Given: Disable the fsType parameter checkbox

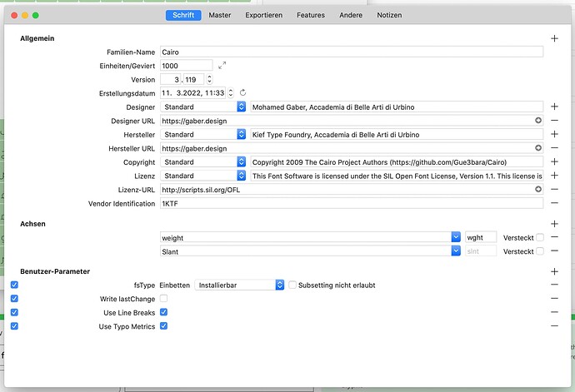Looking at the screenshot, I should pyautogui.click(x=14, y=285).
